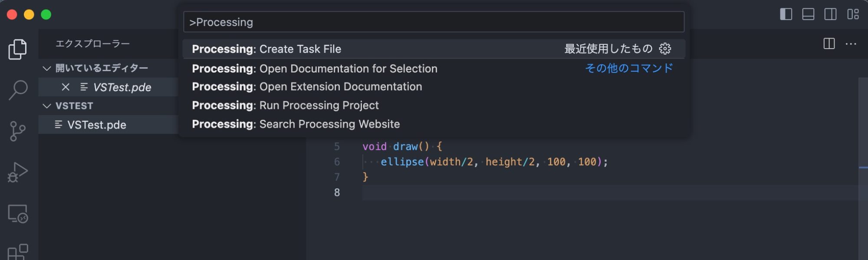The height and width of the screenshot is (260, 868).
Task: Open the Explorer view in activity bar
Action: tap(17, 49)
